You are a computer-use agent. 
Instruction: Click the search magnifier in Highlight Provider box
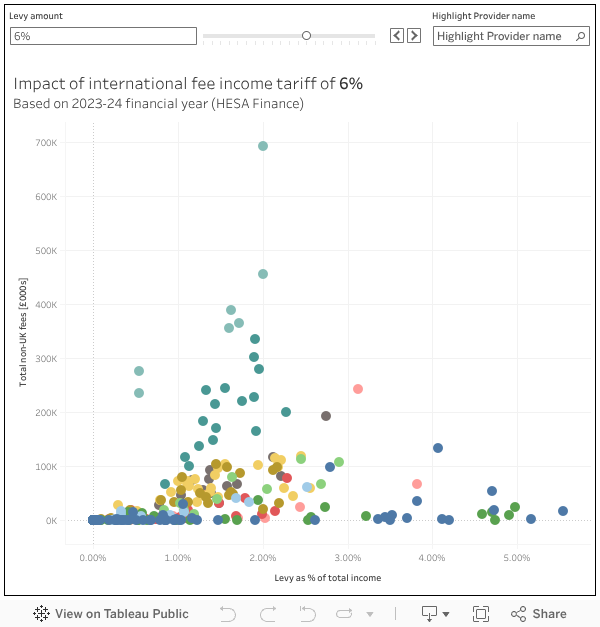(581, 36)
